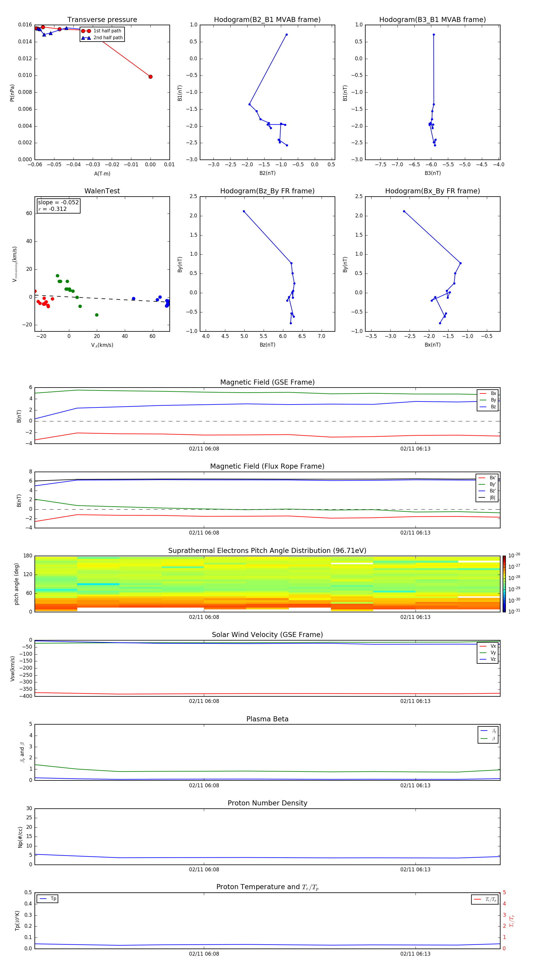Click the 'WalenTest' plot title

(102, 191)
